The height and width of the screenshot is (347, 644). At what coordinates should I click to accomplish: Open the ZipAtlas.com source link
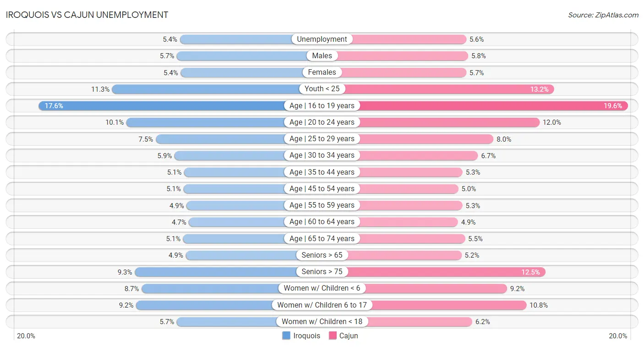pos(603,15)
